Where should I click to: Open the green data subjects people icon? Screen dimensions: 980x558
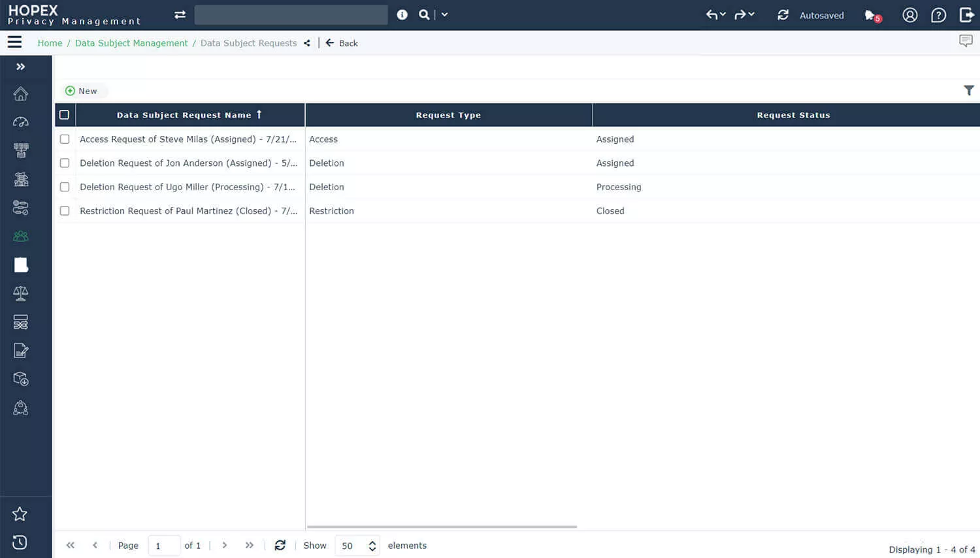pyautogui.click(x=21, y=236)
